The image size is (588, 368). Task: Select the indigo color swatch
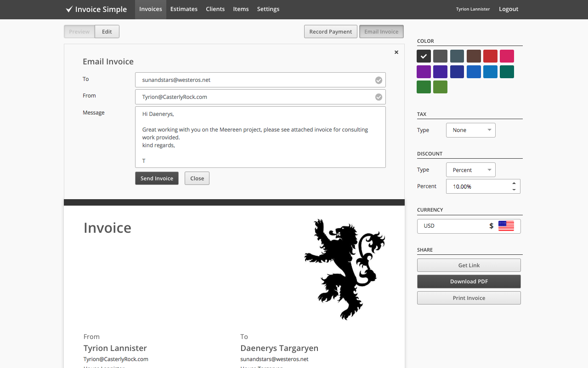click(457, 72)
